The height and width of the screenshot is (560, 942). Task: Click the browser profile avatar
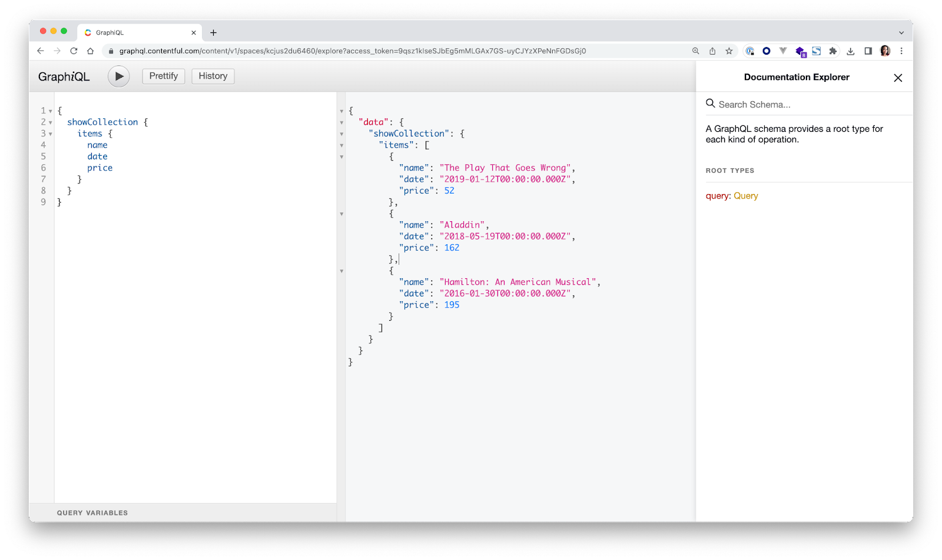884,51
